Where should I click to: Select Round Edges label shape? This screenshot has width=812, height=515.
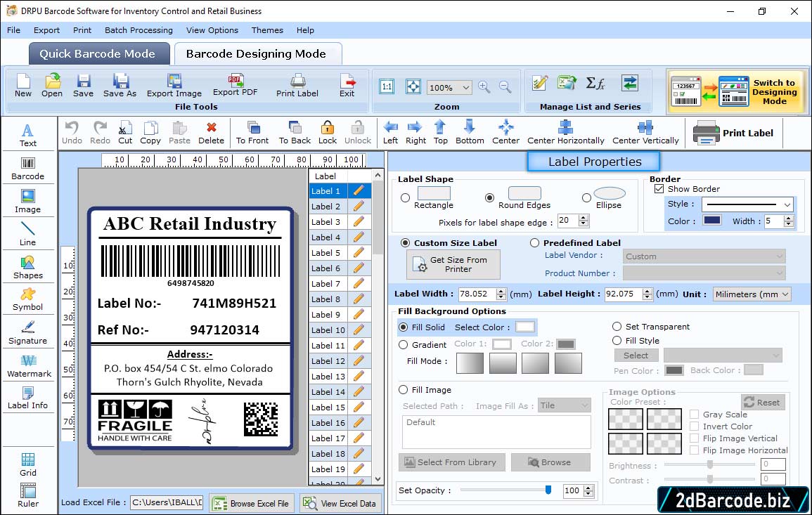(489, 197)
